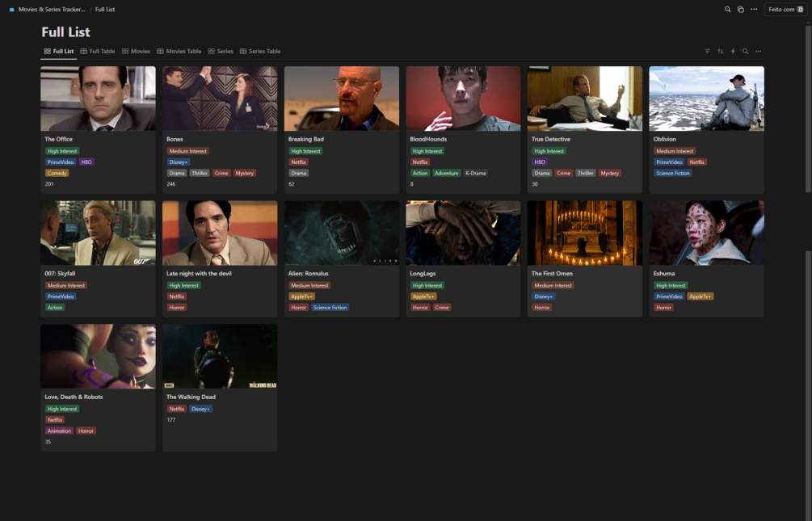
Task: Open the 007: Skyfall card image
Action: click(98, 233)
